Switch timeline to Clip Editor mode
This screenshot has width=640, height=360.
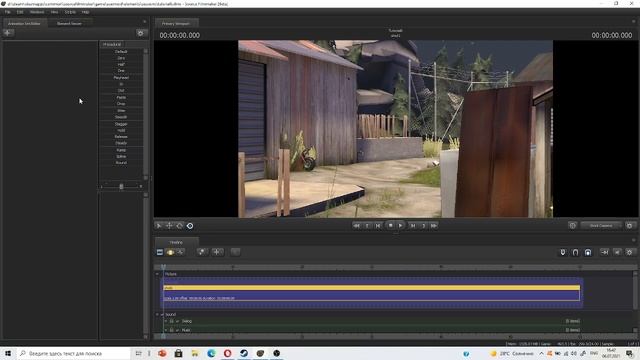click(160, 252)
